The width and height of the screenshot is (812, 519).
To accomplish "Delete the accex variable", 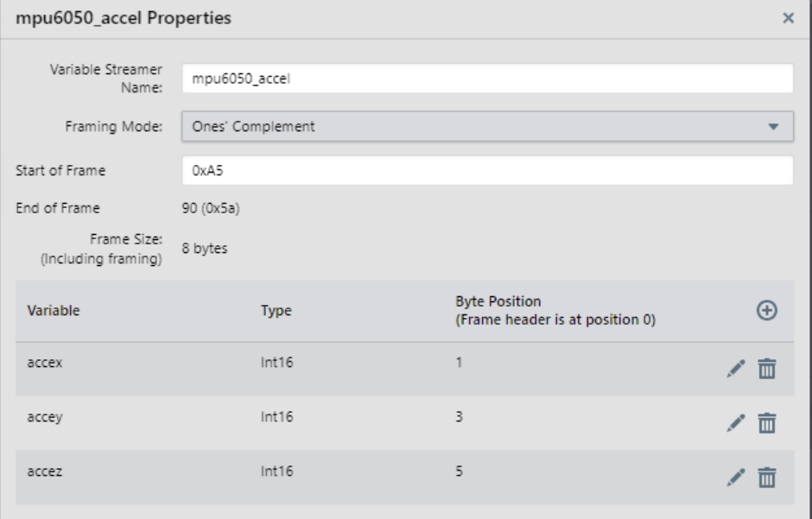I will click(767, 369).
